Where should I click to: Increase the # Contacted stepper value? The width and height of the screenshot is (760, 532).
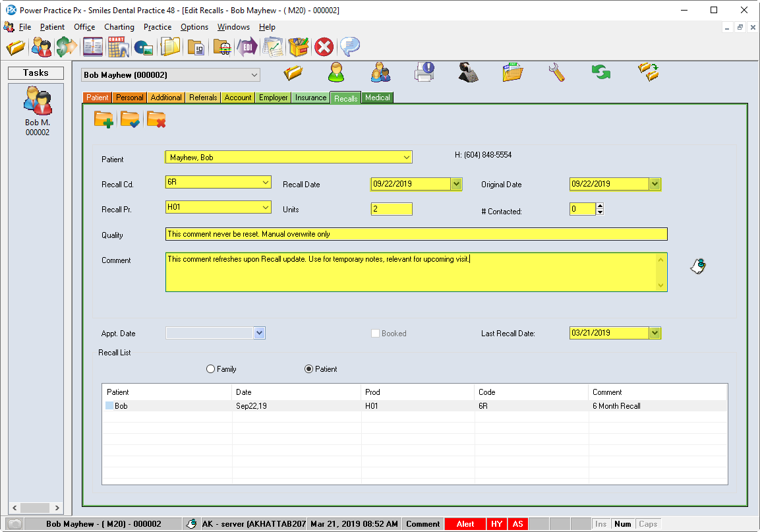[x=600, y=206]
